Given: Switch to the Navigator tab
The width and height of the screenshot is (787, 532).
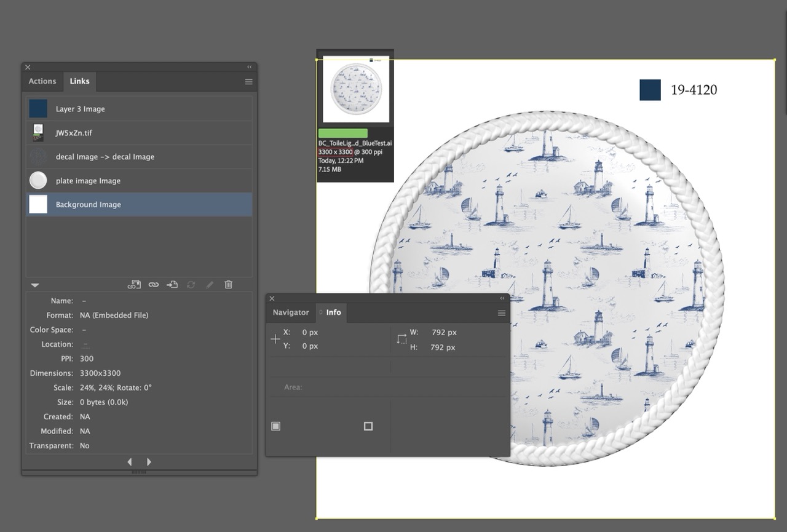Looking at the screenshot, I should (290, 312).
